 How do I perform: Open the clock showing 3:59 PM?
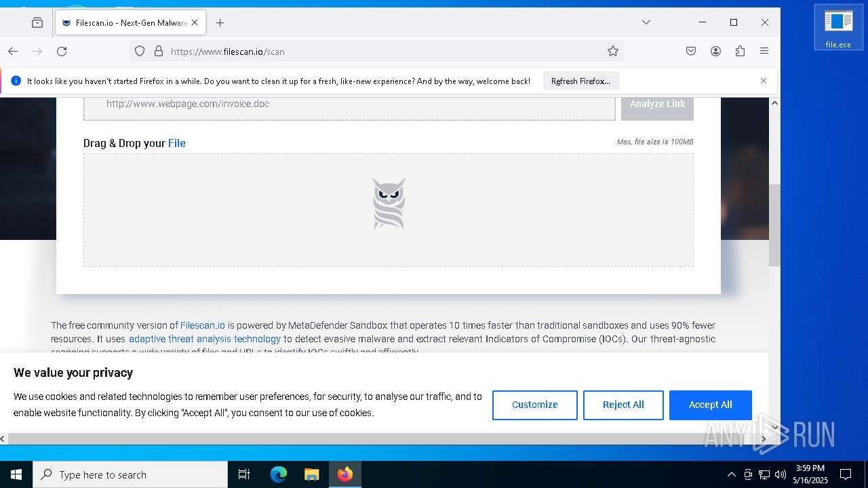(810, 474)
